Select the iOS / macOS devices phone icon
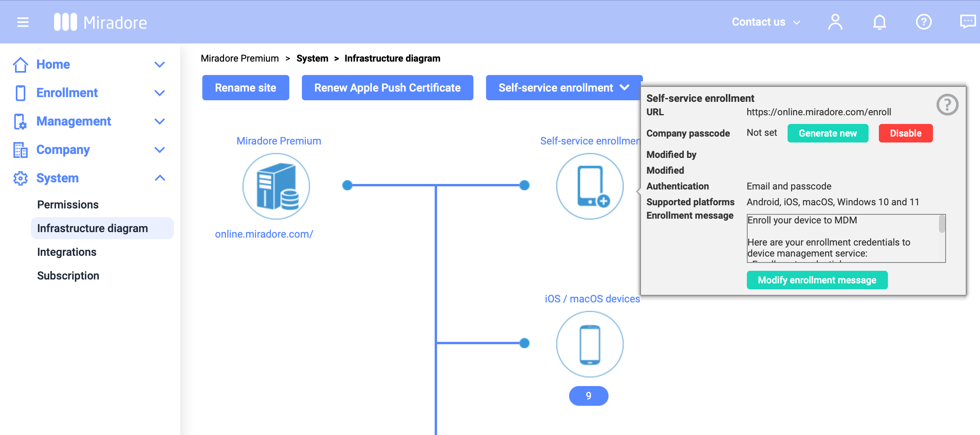Screen dimensions: 980x435 point(589,344)
